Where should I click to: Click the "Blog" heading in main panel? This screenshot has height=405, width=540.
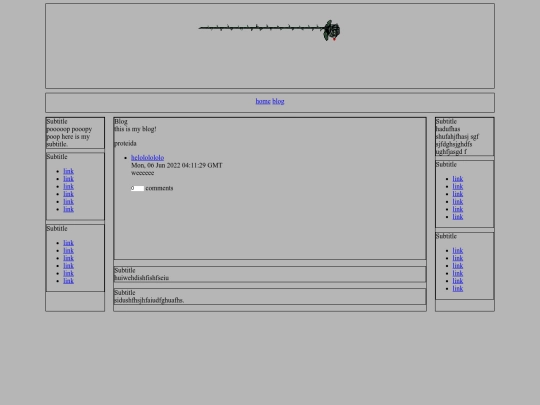[x=121, y=122]
